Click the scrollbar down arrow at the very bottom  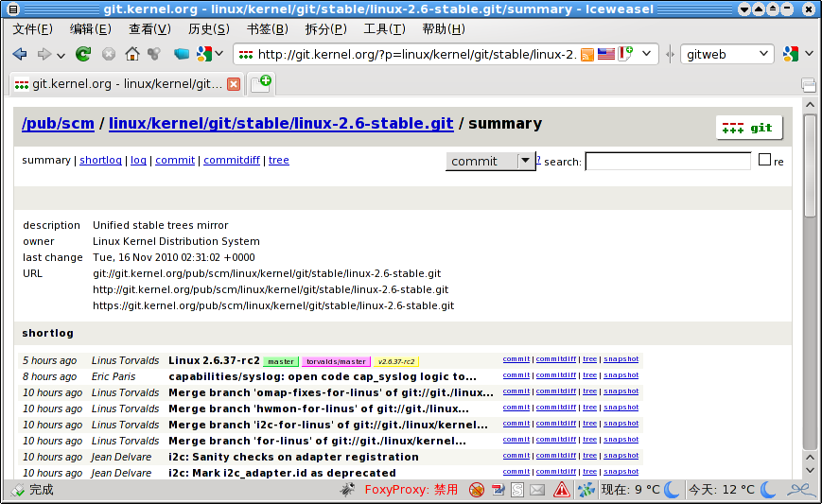(810, 471)
